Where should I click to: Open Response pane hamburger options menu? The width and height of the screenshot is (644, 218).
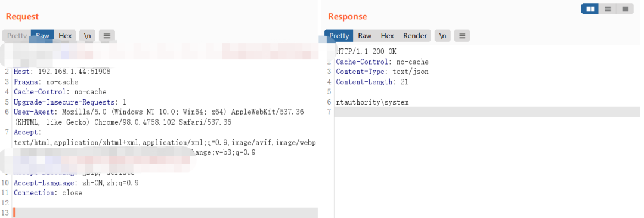coord(462,36)
